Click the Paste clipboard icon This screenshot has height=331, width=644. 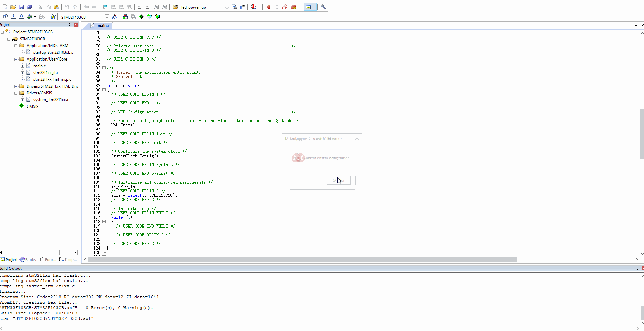56,7
